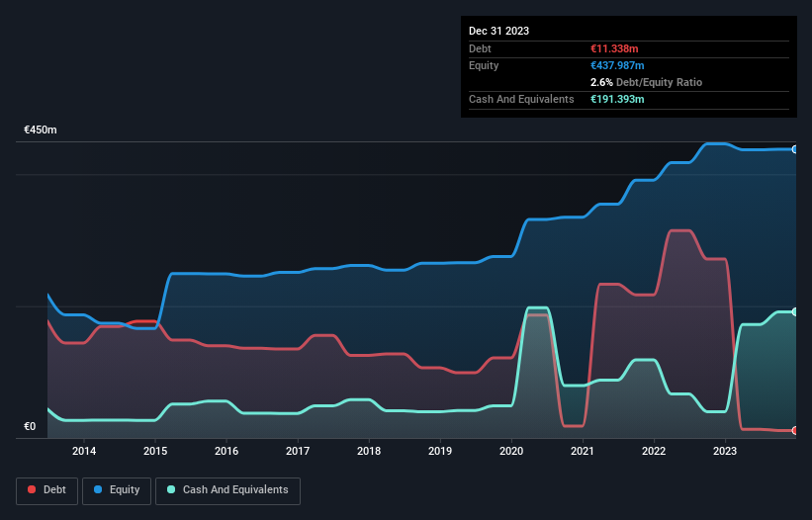Click the teal Cash end-point marker
Image resolution: width=812 pixels, height=520 pixels.
click(x=795, y=312)
